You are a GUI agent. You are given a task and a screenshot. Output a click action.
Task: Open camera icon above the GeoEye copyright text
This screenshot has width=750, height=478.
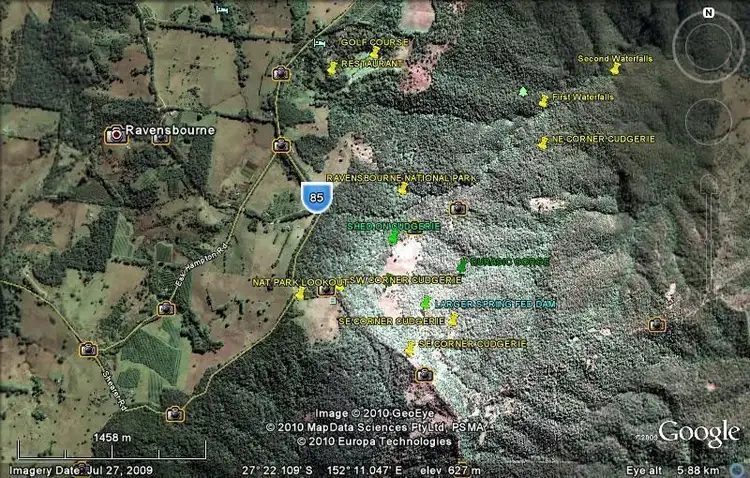pos(424,375)
